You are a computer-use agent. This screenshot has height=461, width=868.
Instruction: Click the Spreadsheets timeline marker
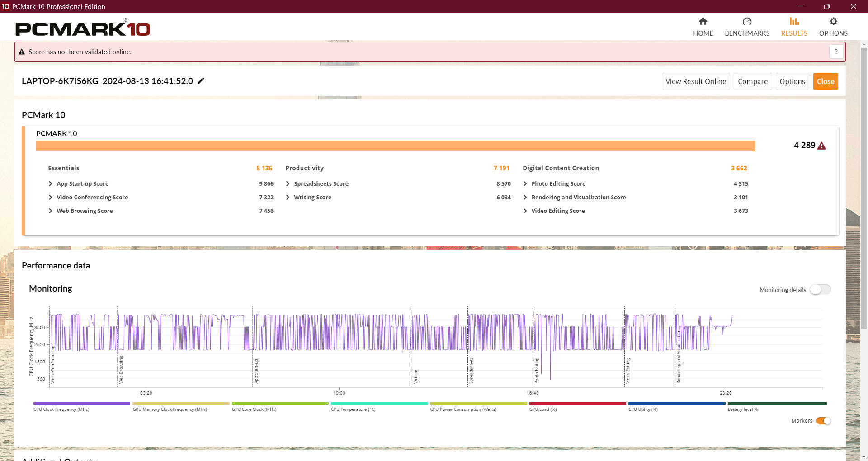(x=471, y=371)
